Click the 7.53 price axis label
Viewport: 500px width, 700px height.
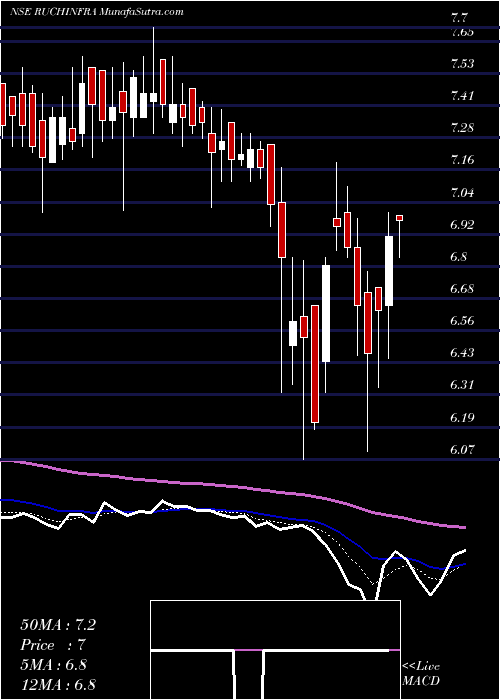click(x=462, y=64)
